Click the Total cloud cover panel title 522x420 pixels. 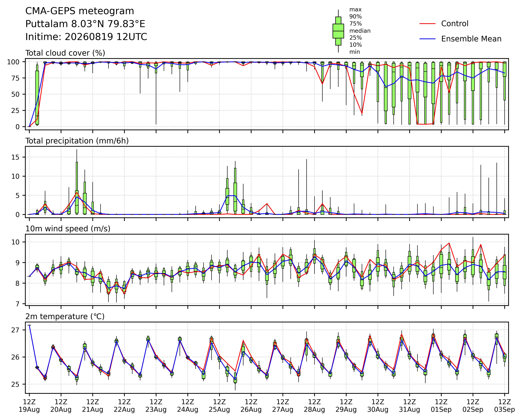pos(65,53)
